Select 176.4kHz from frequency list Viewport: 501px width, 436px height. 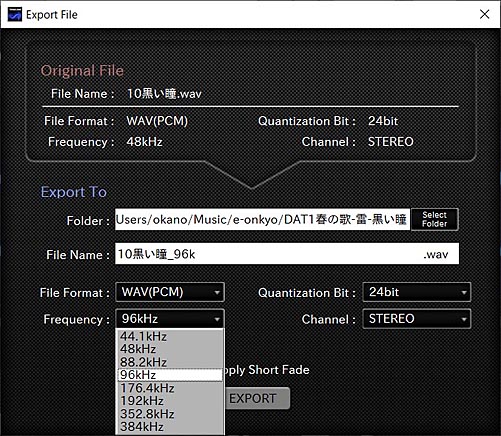[170, 388]
